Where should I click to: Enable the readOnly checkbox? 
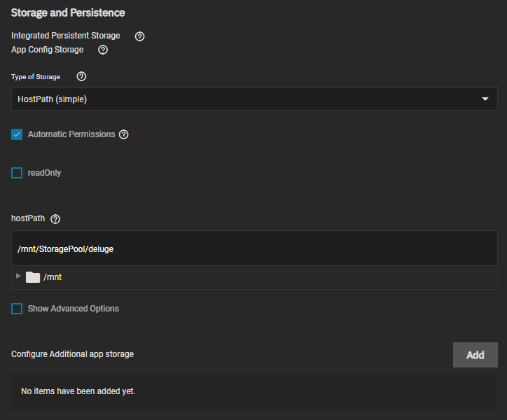pyautogui.click(x=18, y=173)
